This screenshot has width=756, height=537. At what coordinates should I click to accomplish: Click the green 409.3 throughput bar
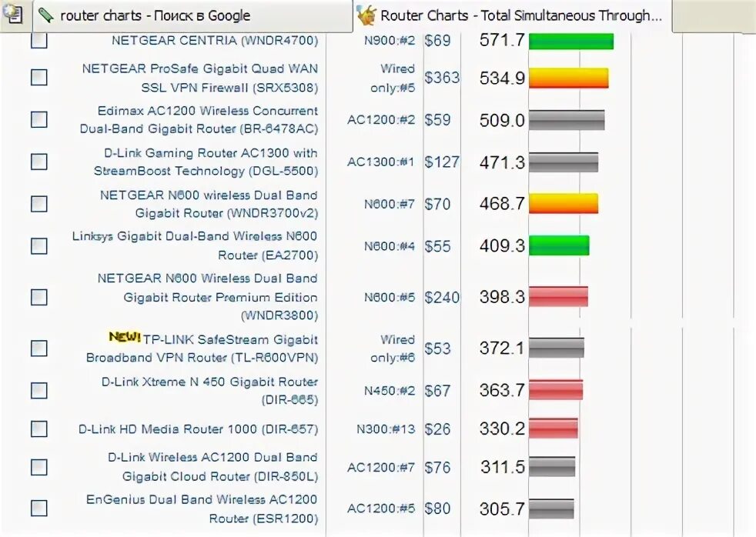coord(559,245)
